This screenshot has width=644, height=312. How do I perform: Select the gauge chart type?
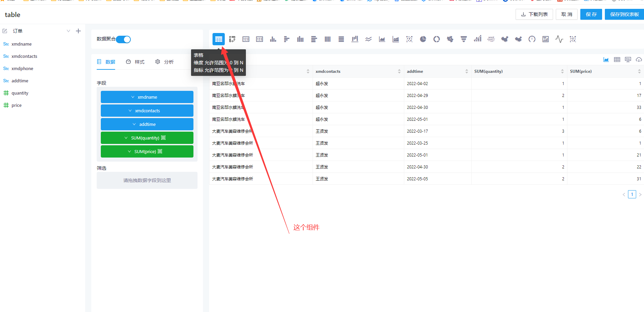tap(532, 39)
